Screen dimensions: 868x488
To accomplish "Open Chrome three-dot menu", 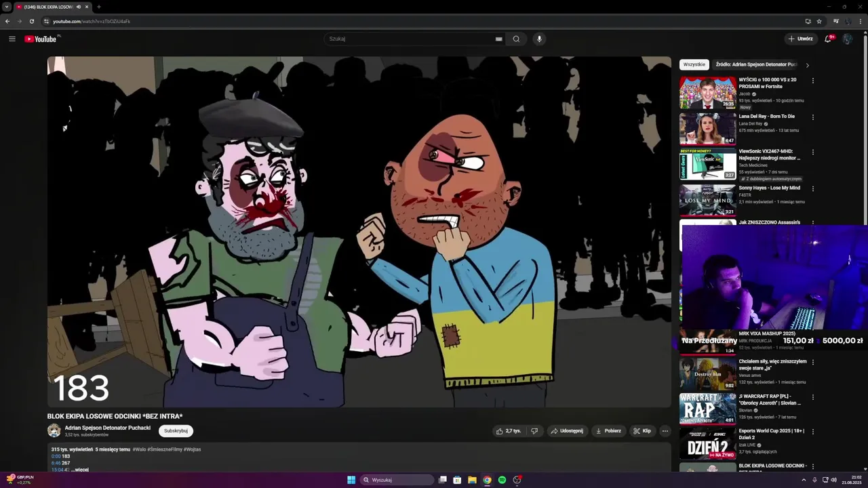I will (x=861, y=21).
